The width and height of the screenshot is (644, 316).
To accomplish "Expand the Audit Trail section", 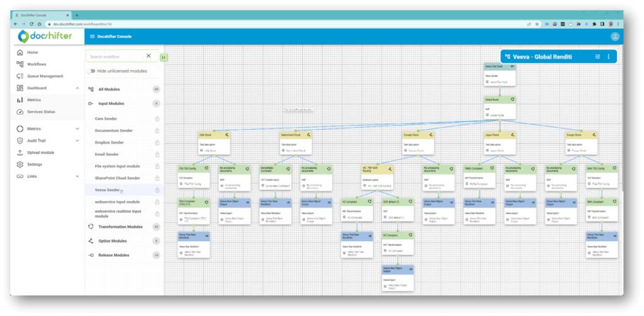I will (77, 140).
